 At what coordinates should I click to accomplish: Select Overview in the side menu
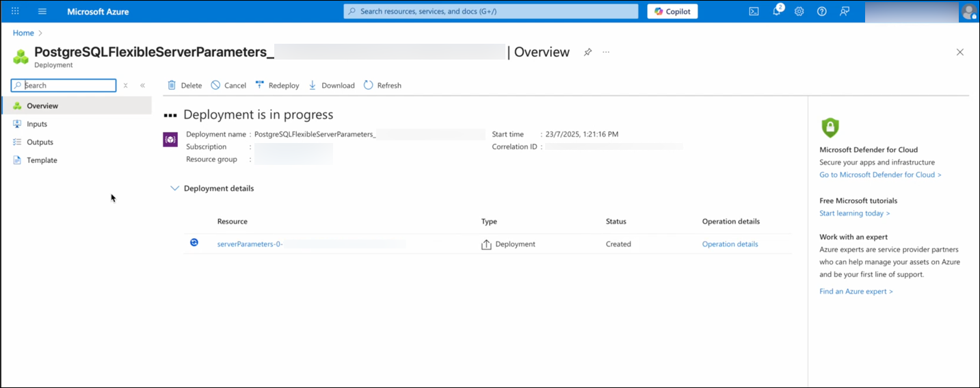[77, 106]
